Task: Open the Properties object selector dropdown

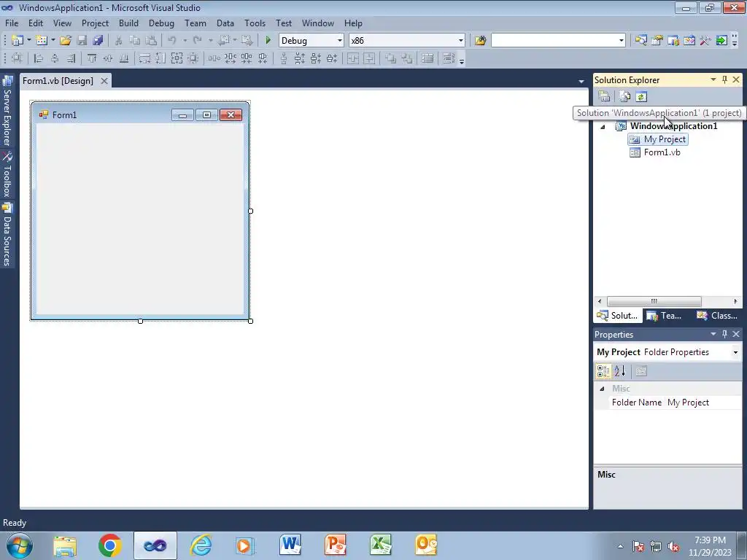Action: tap(735, 352)
